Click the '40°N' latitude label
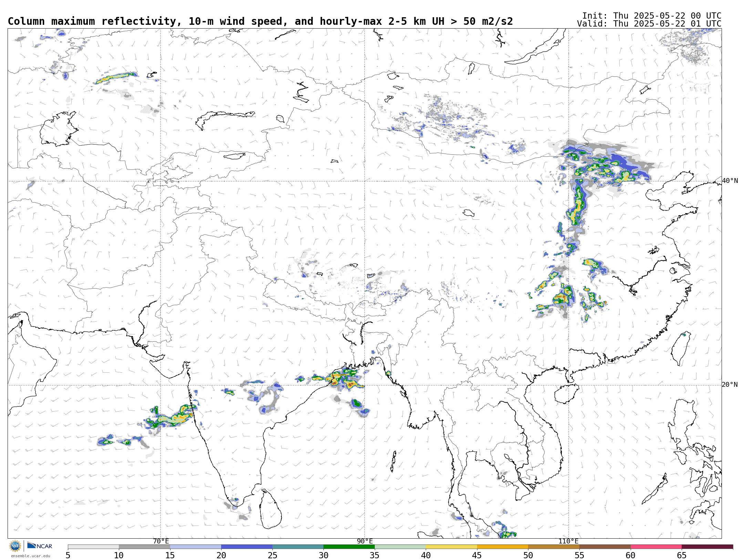 pyautogui.click(x=730, y=181)
